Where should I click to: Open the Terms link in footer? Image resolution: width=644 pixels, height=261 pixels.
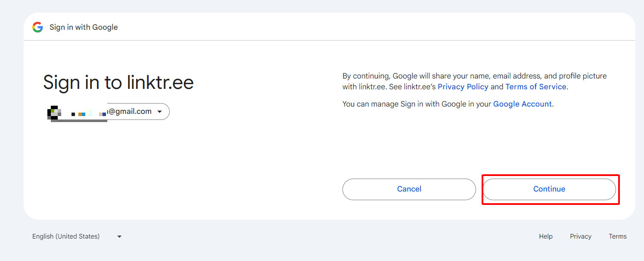point(618,236)
